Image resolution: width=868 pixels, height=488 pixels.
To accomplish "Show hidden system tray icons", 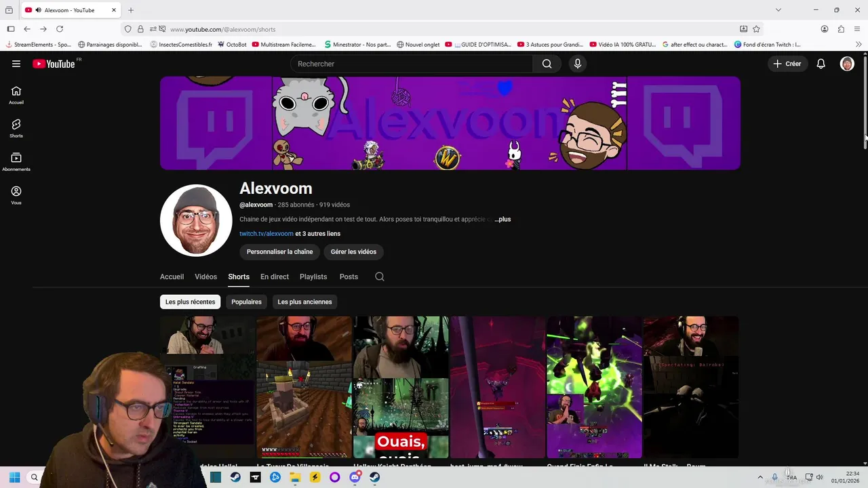I will point(759,477).
